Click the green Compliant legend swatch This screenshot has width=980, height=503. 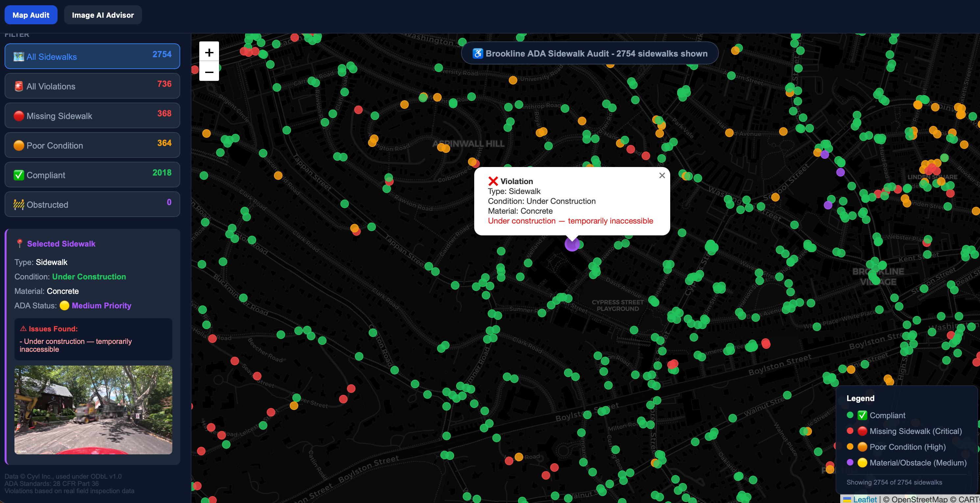[850, 415]
